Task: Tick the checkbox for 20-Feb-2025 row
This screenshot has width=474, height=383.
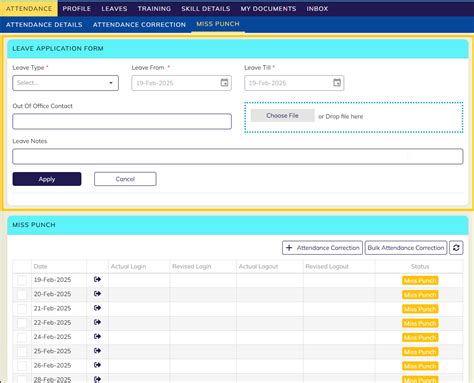Action: [22, 294]
